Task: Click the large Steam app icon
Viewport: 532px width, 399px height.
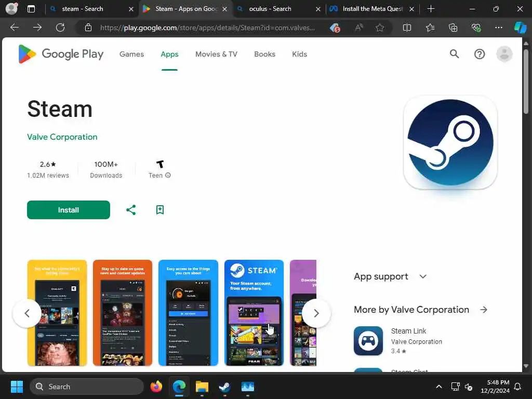Action: tap(450, 142)
